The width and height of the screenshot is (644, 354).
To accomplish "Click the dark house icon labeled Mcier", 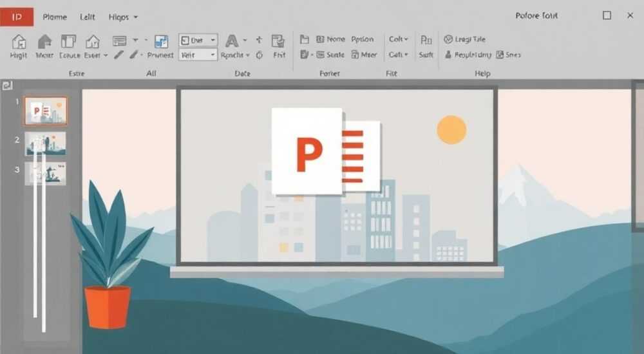I will pyautogui.click(x=44, y=41).
